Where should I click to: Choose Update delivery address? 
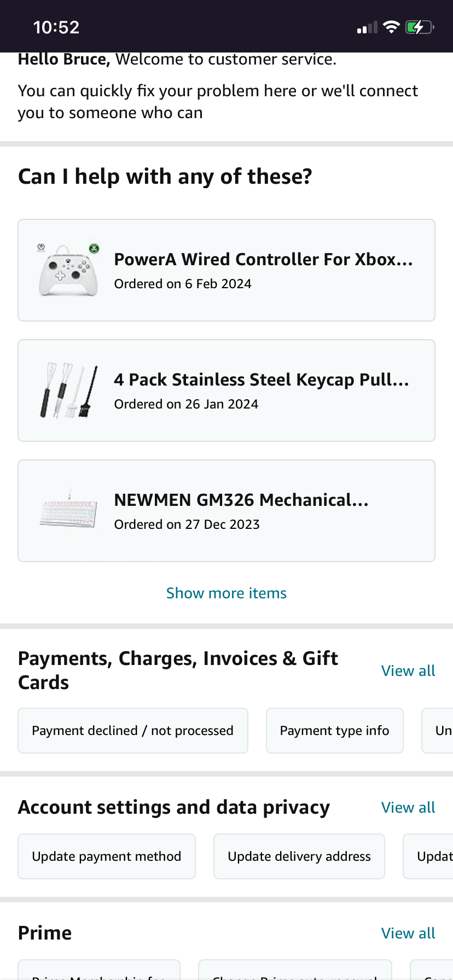click(299, 856)
